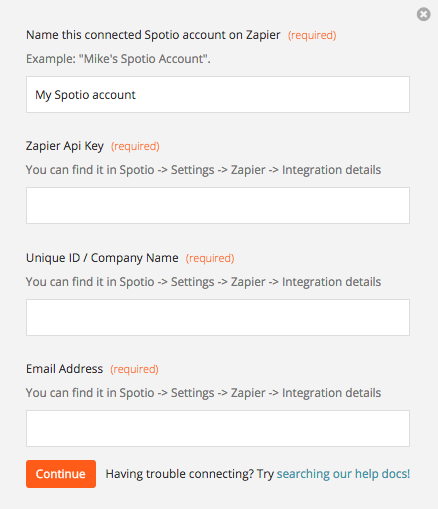Click the orange Continue button
Screen dimensions: 438x509
click(x=61, y=474)
